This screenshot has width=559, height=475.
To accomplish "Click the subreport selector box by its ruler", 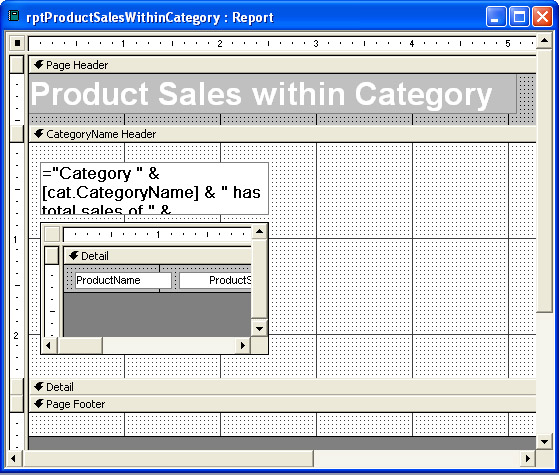I will tap(52, 234).
